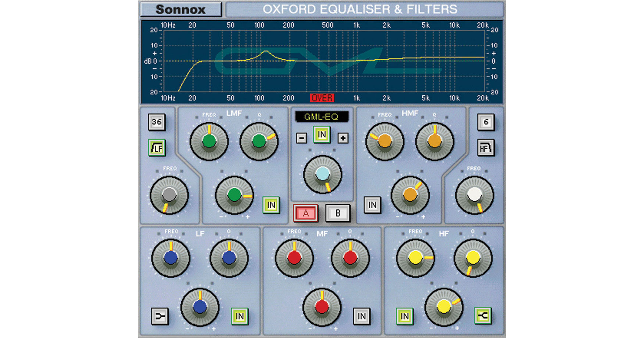Click the HMF orange Q knob
The height and width of the screenshot is (338, 644).
pyautogui.click(x=435, y=141)
